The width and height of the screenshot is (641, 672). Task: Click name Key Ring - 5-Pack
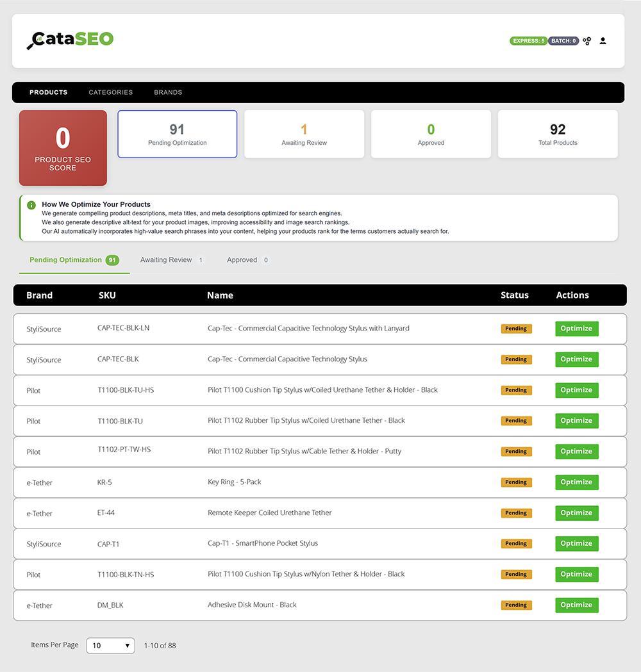pos(234,482)
